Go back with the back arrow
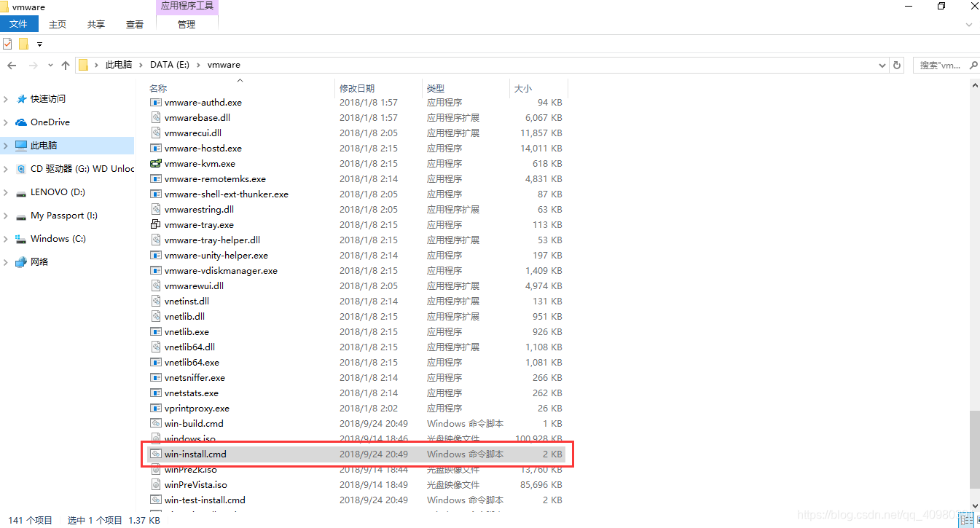Image resolution: width=980 pixels, height=528 pixels. point(12,66)
